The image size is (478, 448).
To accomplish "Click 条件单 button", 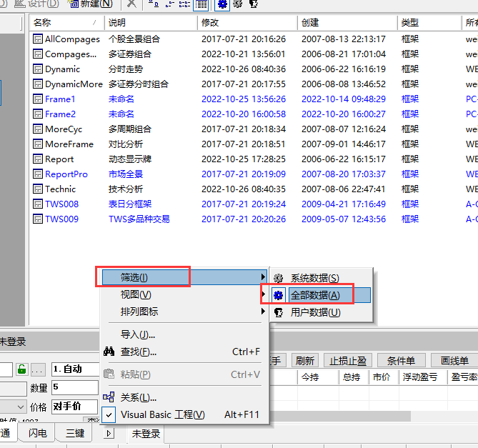I will 401,361.
